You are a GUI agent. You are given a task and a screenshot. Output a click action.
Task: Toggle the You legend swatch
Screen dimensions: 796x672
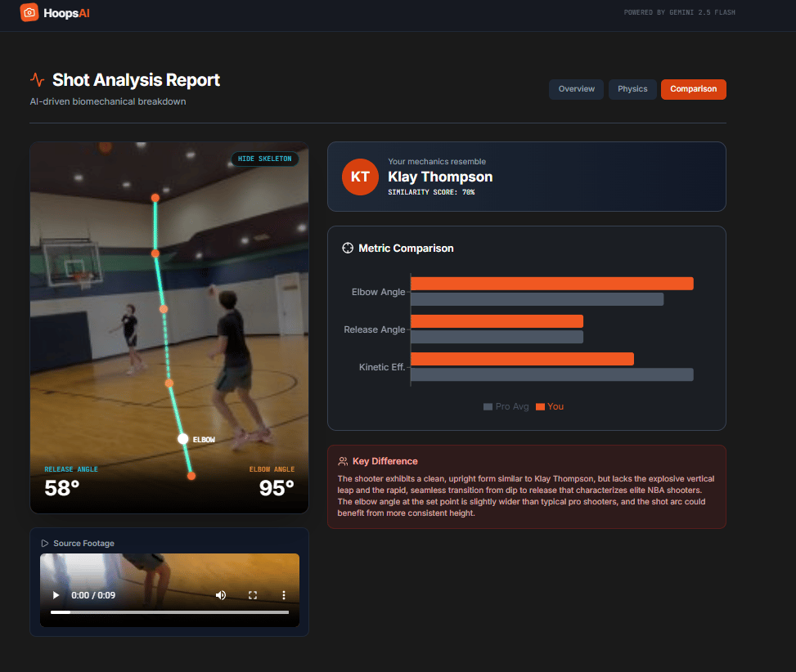coord(540,407)
